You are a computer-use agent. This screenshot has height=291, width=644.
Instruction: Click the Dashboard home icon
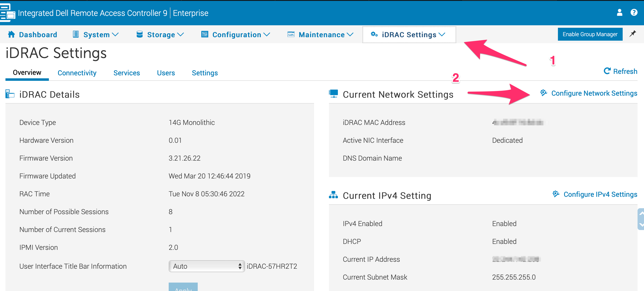(11, 34)
